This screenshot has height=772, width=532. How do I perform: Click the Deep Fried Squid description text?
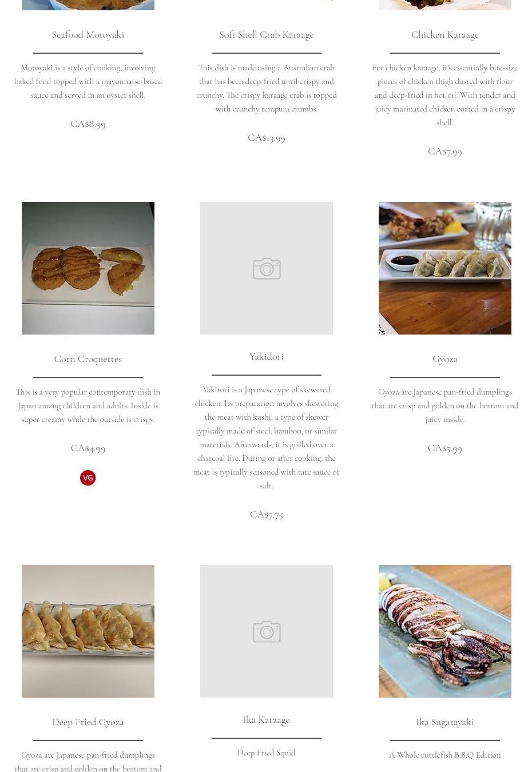point(267,753)
